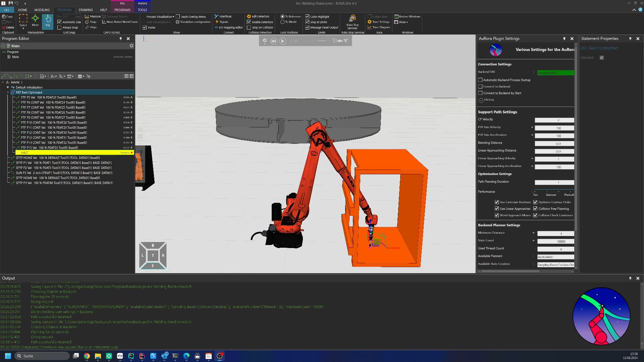This screenshot has height=362, width=644.
Task: Edit State Count field value 10000
Action: point(555,241)
